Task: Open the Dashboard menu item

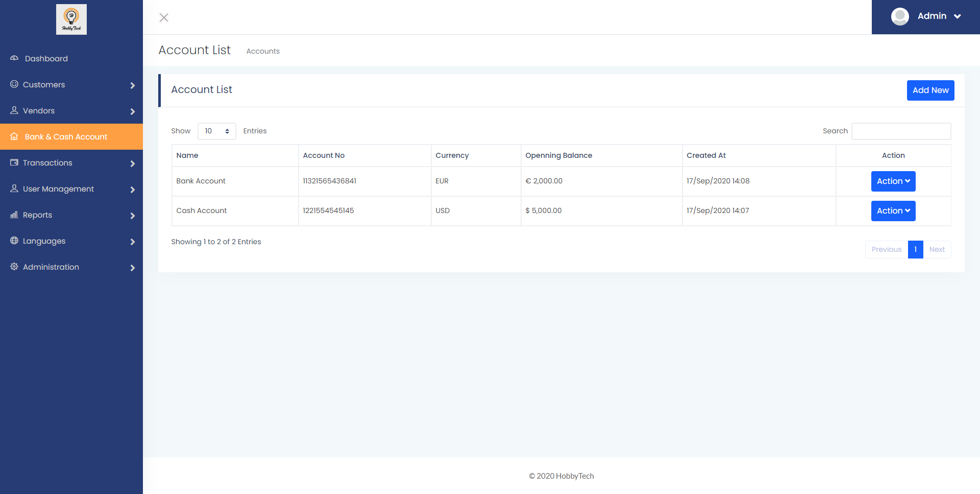Action: 71,59
